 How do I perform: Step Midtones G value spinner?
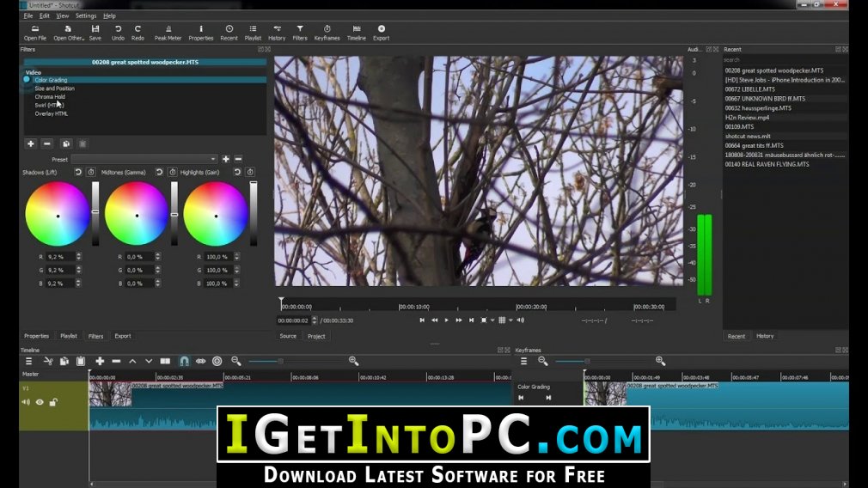click(158, 270)
